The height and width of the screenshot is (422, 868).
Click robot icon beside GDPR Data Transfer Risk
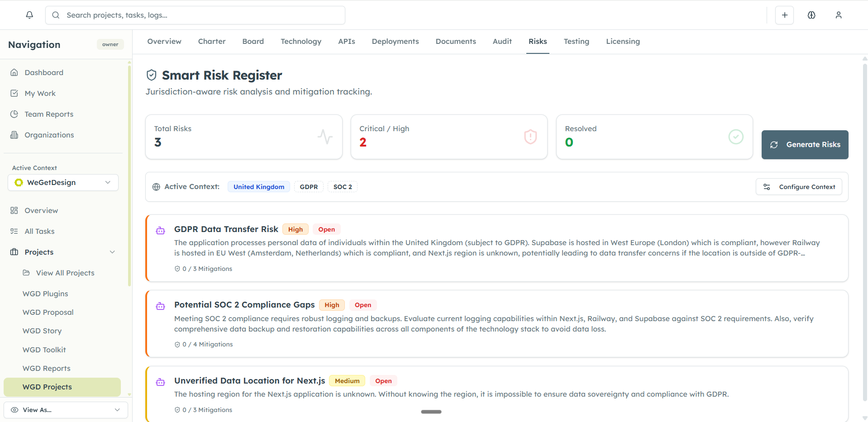click(x=160, y=231)
